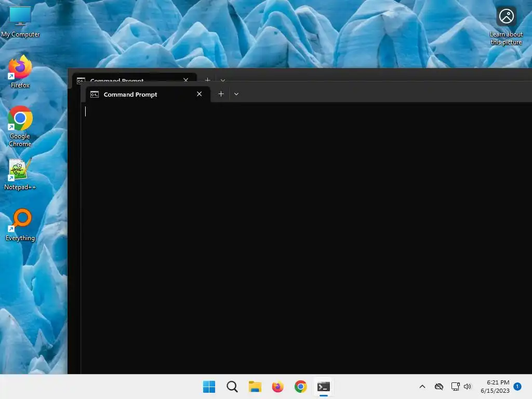Click the front tab's Command Prompt icon
The image size is (532, 399).
(95, 95)
